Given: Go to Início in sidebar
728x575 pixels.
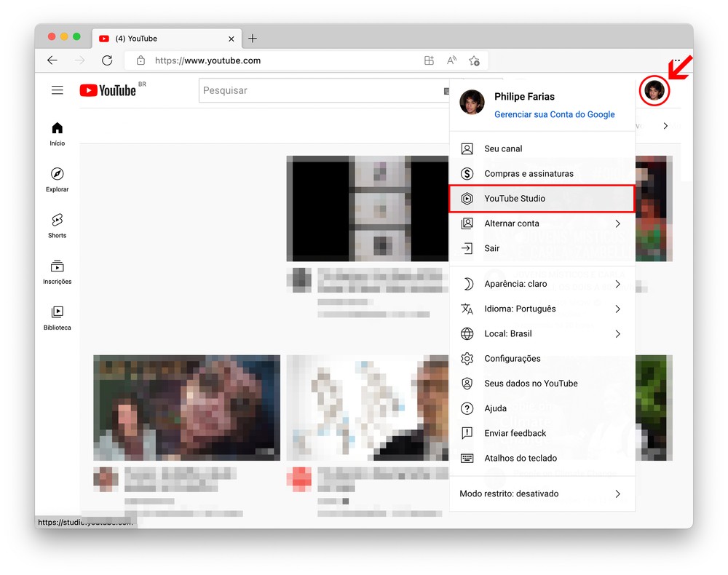Looking at the screenshot, I should coord(58,134).
